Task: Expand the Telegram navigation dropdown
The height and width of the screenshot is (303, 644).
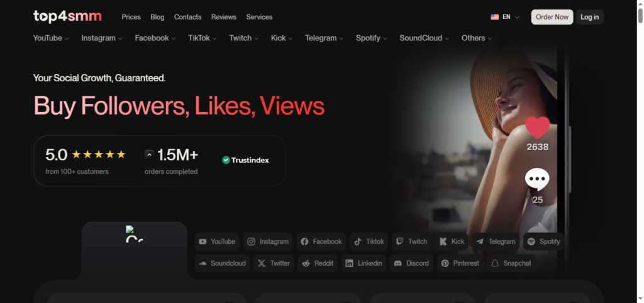Action: (324, 38)
